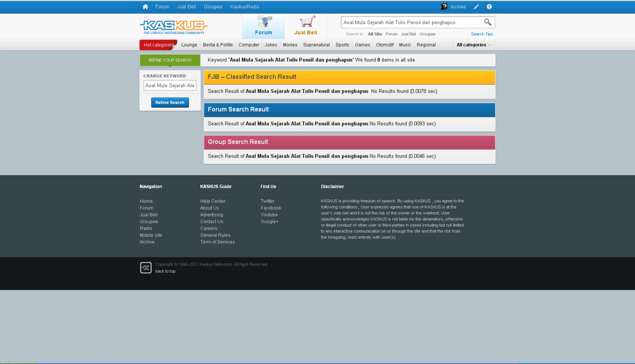
Task: Submit search with magnifying glass icon
Action: pos(488,22)
